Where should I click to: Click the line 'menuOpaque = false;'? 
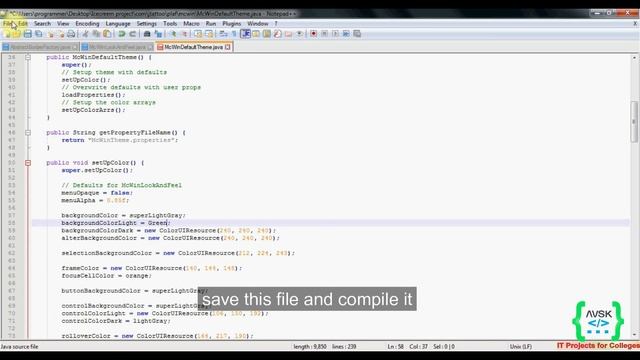[x=97, y=193]
